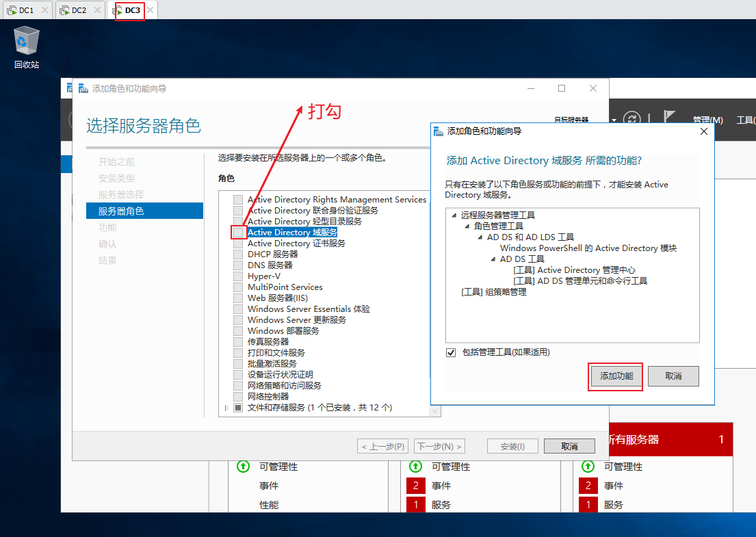Select 服务器角色 step in wizard sidebar

coord(144,211)
